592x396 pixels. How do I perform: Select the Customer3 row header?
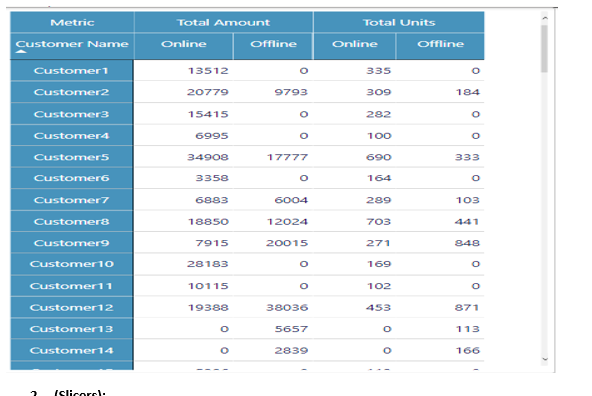coord(72,114)
